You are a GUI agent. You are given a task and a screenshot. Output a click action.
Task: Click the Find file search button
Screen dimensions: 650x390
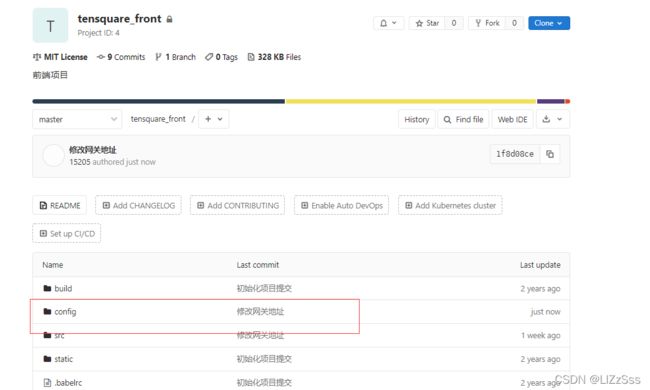click(x=463, y=119)
